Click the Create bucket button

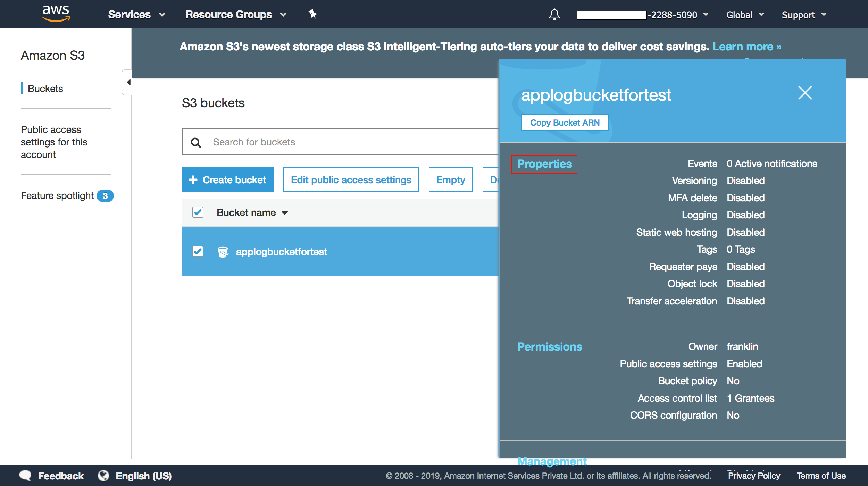(x=228, y=179)
